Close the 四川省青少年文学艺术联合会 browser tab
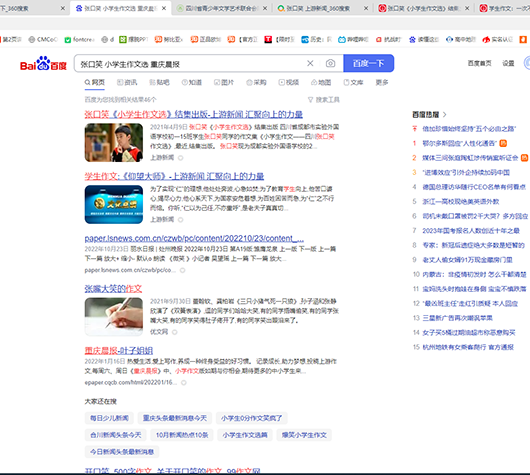The width and height of the screenshot is (530, 475). pyautogui.click(x=265, y=8)
